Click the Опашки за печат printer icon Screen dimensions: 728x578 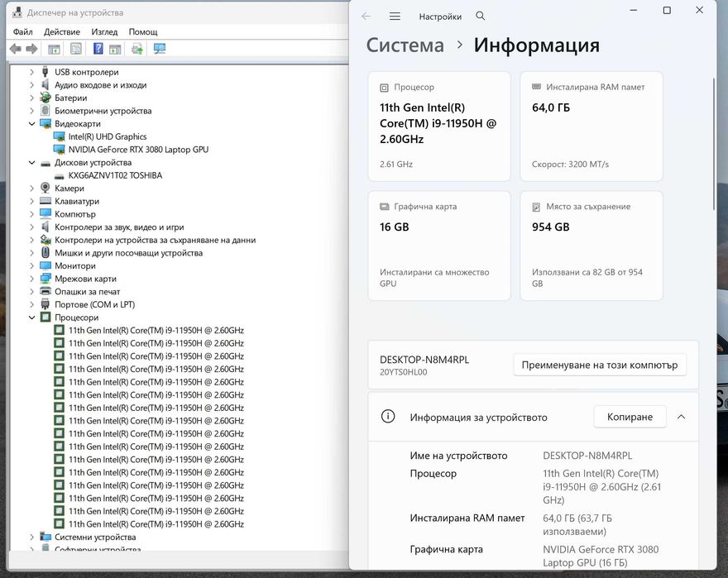coord(45,291)
